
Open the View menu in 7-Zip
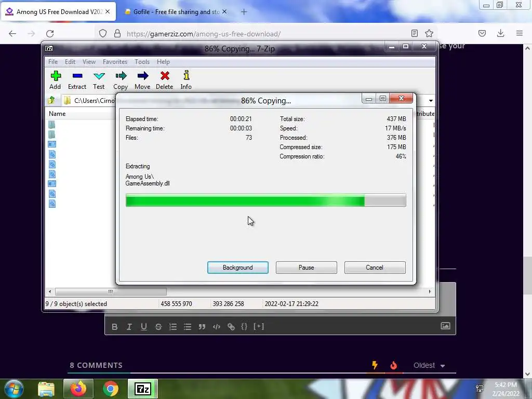tap(89, 62)
